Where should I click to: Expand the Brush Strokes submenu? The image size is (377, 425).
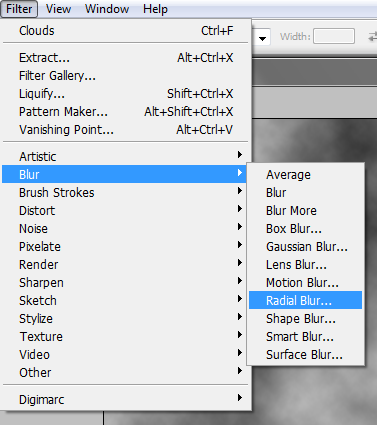coord(124,192)
